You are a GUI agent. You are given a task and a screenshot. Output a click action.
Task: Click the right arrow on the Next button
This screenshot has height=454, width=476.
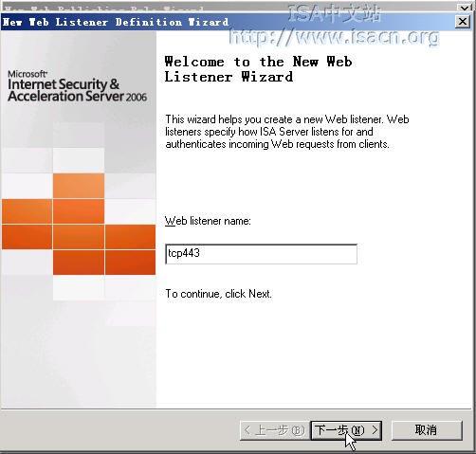pos(375,429)
